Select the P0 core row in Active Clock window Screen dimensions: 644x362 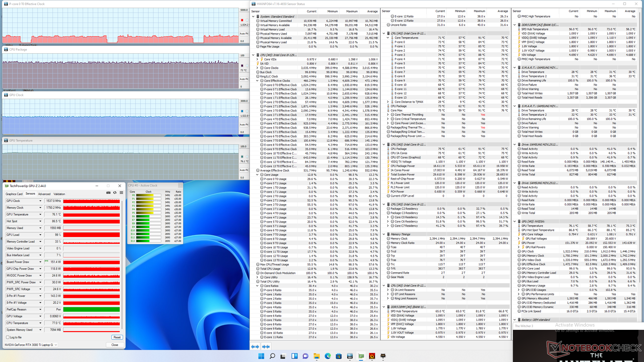[x=156, y=195]
